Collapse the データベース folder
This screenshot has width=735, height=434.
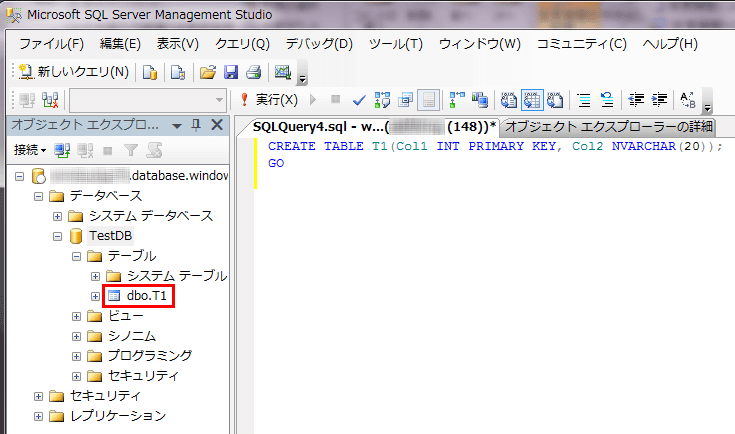38,196
